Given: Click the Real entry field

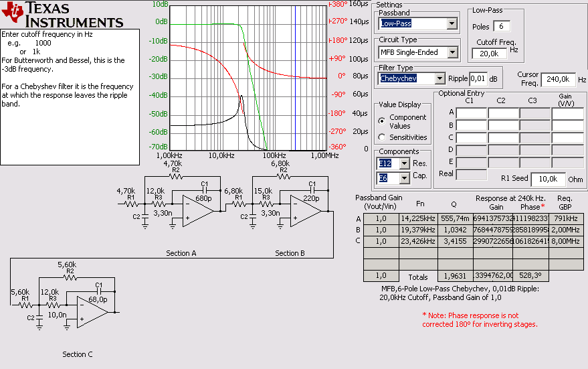Looking at the screenshot, I should [471, 174].
